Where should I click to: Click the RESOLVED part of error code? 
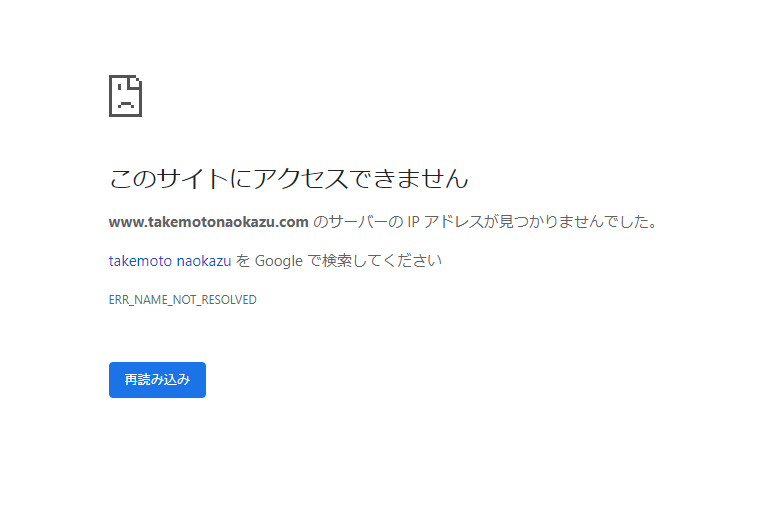click(x=229, y=300)
